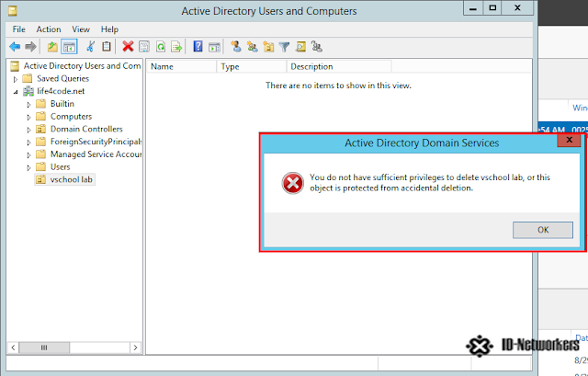Click the red error icon in dialog

click(292, 183)
